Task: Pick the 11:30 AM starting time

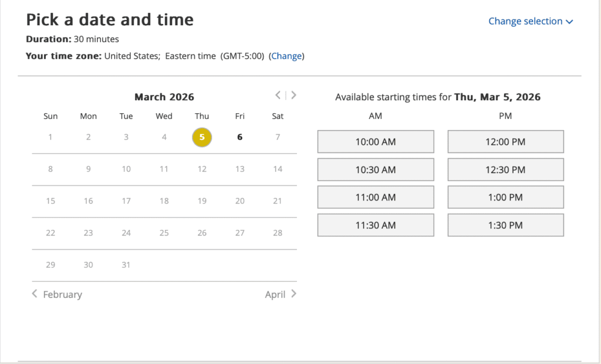Action: pyautogui.click(x=376, y=225)
